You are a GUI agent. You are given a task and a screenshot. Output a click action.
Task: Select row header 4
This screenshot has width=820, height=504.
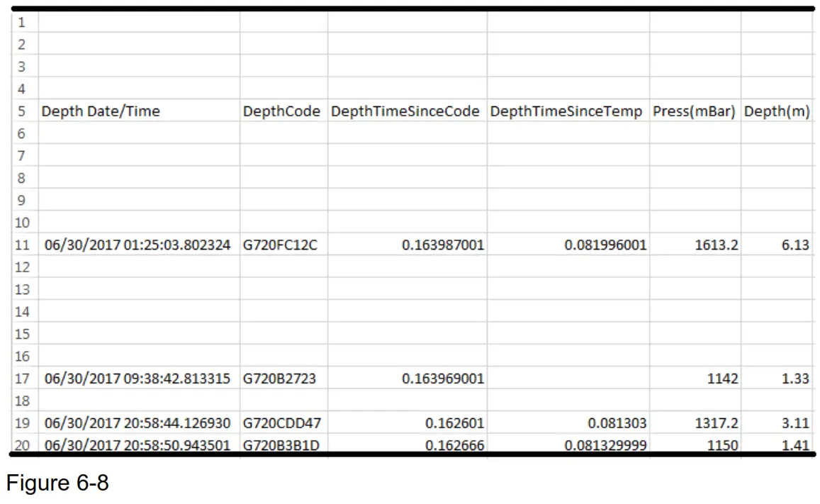point(25,89)
